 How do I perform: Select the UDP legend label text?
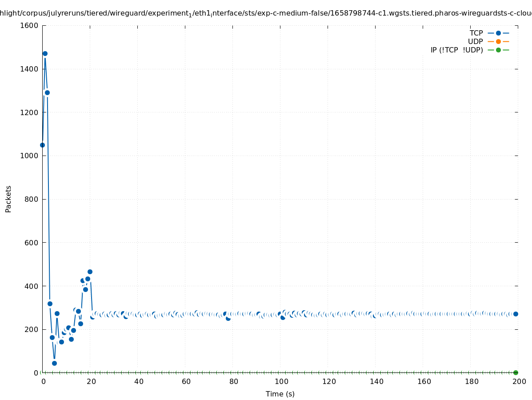475,41
